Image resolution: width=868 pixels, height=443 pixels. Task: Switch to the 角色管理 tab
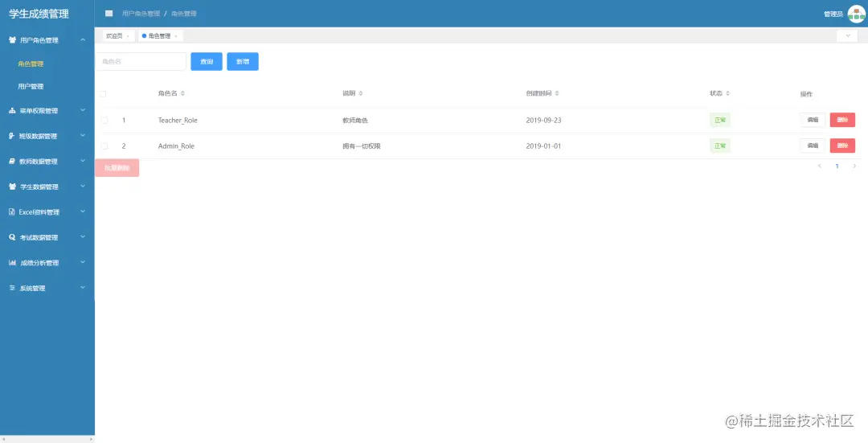tap(160, 36)
